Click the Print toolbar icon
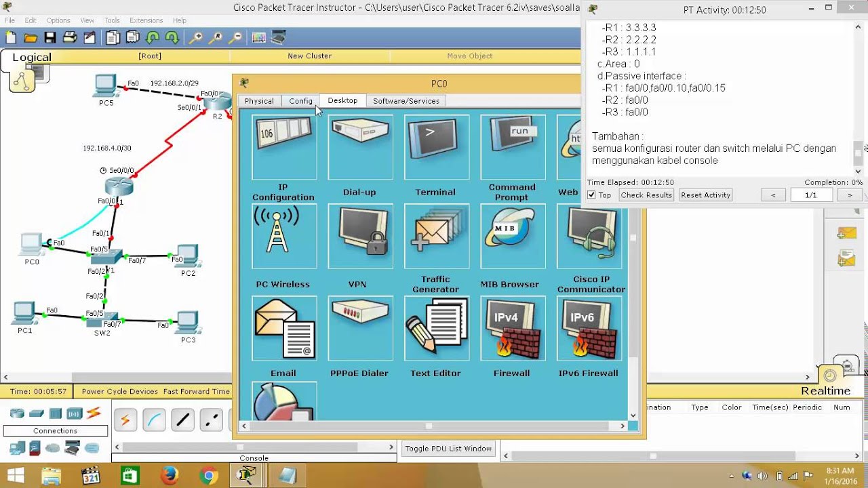The image size is (868, 488). pos(71,38)
